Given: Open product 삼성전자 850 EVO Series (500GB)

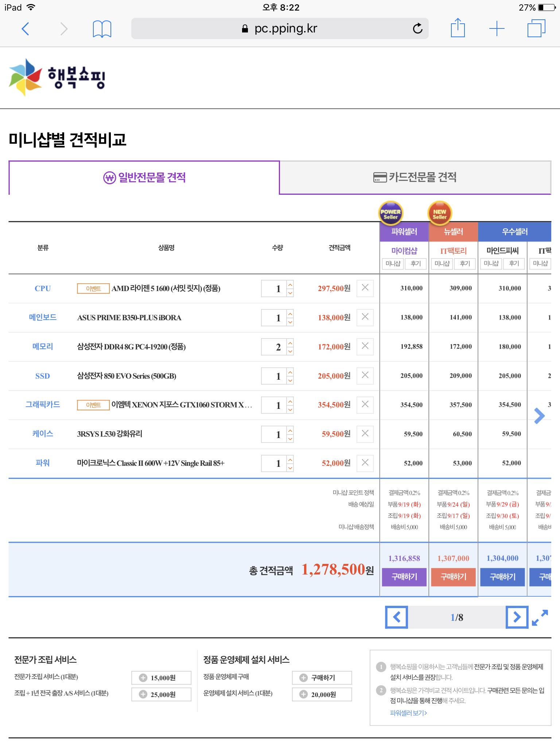Looking at the screenshot, I should click(127, 376).
